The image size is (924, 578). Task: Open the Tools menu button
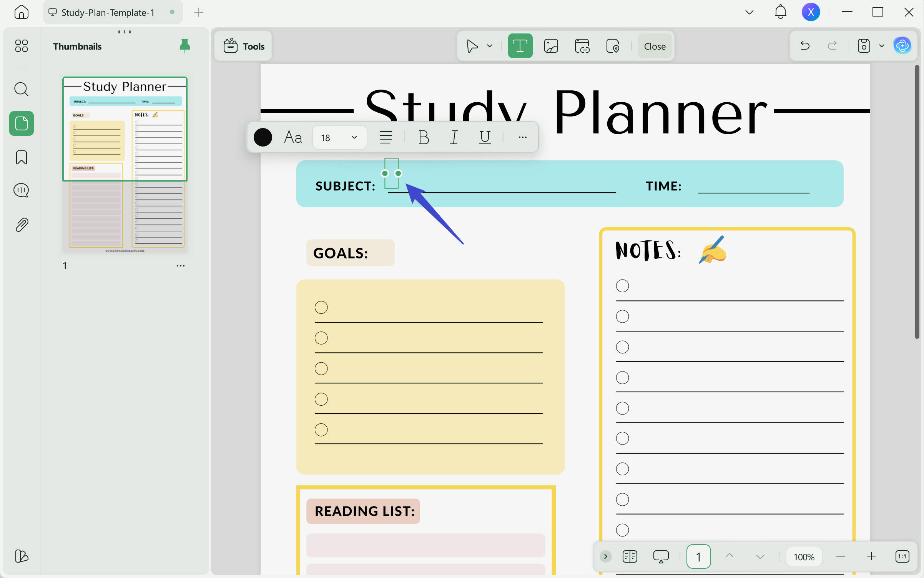point(244,46)
